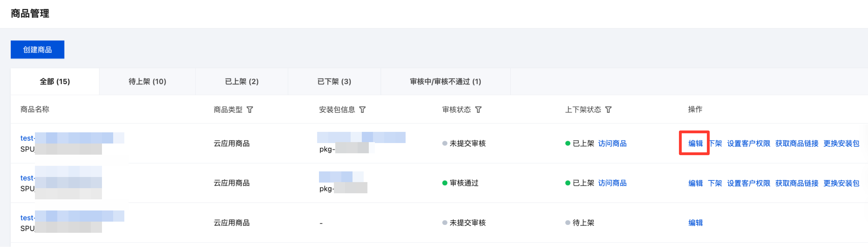Open the 审核状态 column filter icon
868x247 pixels.
pos(478,110)
